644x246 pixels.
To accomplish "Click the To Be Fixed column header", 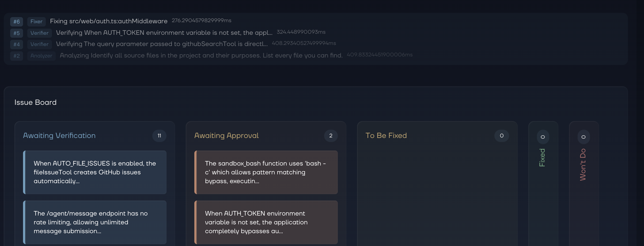I will pyautogui.click(x=386, y=136).
